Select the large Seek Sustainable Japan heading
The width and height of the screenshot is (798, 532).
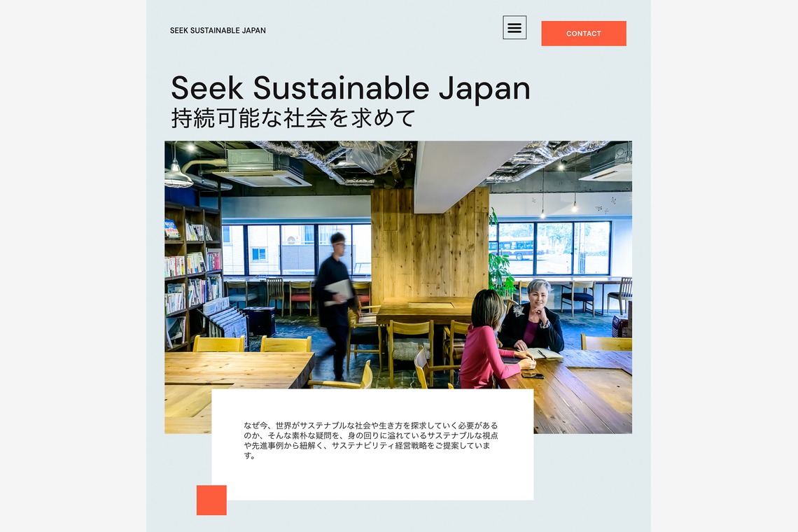pyautogui.click(x=351, y=87)
